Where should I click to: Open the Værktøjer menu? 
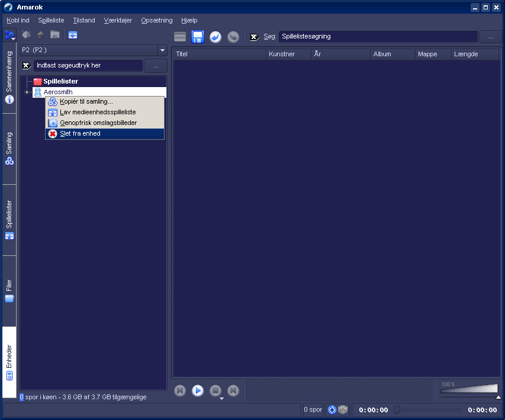pyautogui.click(x=118, y=20)
